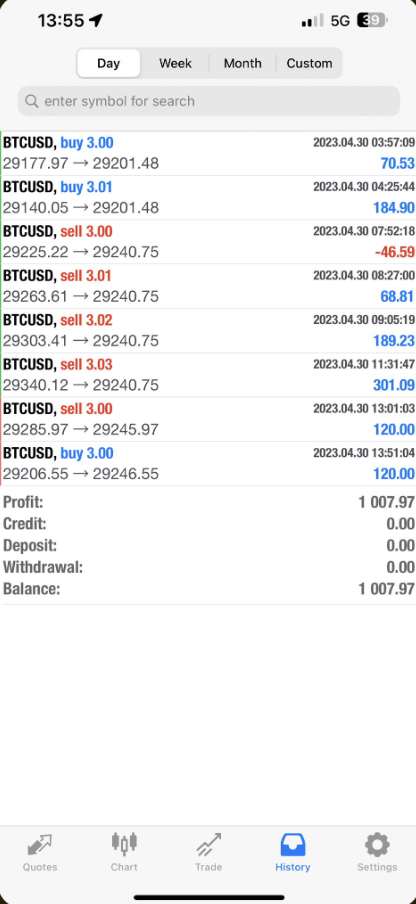
Task: Select the History inbox icon
Action: click(293, 845)
